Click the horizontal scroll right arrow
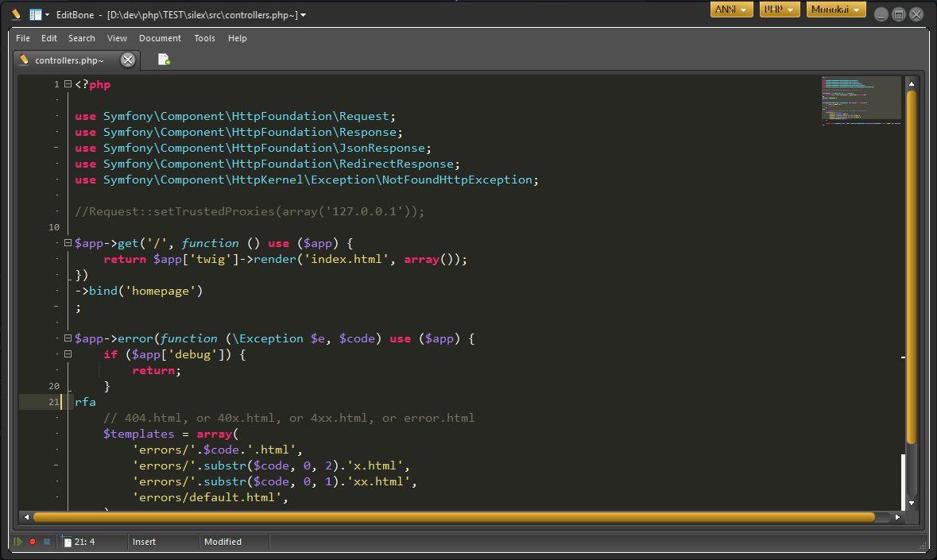The height and width of the screenshot is (560, 937). (x=897, y=517)
